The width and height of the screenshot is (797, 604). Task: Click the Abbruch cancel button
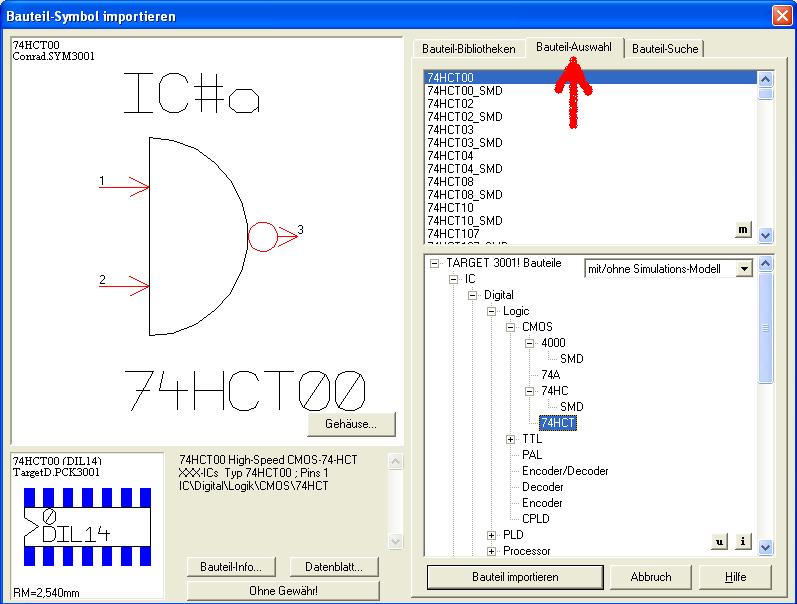(650, 577)
